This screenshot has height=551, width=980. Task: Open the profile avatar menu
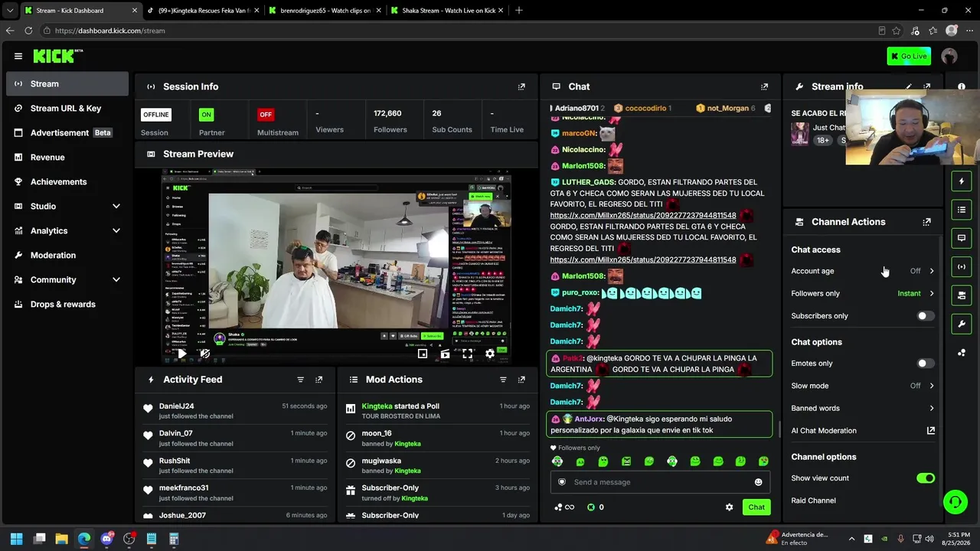pos(949,56)
